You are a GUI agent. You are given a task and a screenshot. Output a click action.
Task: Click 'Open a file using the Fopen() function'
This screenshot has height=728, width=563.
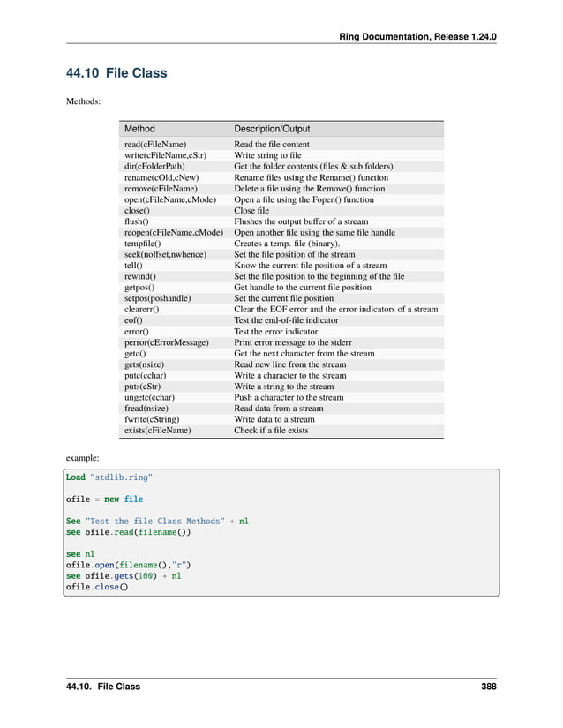tap(304, 199)
